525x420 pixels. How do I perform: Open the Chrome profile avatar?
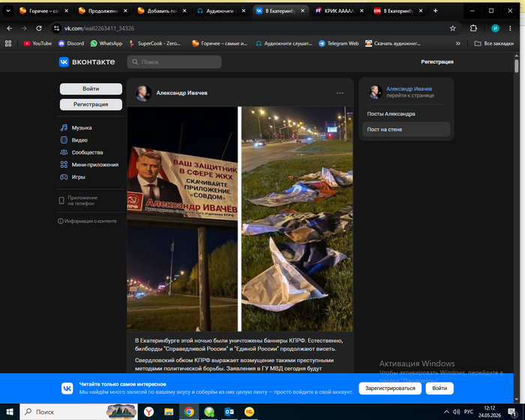[495, 28]
